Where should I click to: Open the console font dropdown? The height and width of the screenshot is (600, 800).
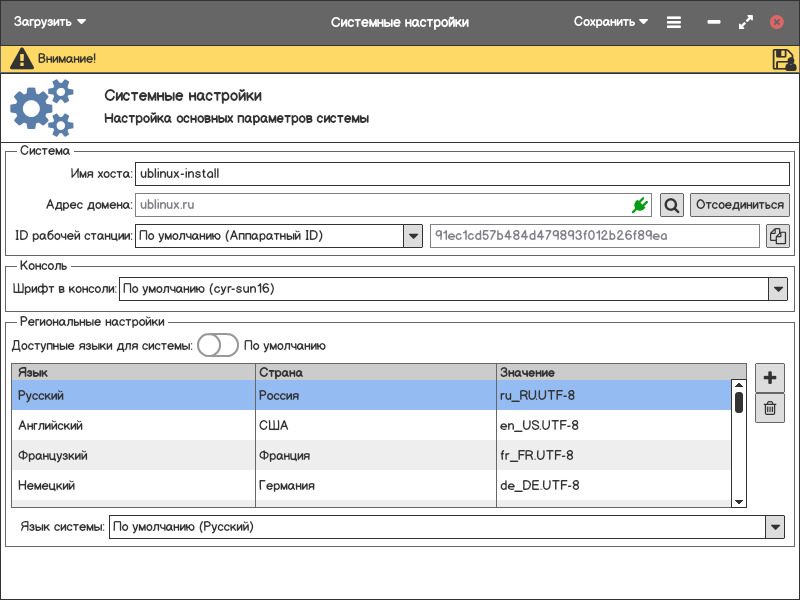pos(778,289)
